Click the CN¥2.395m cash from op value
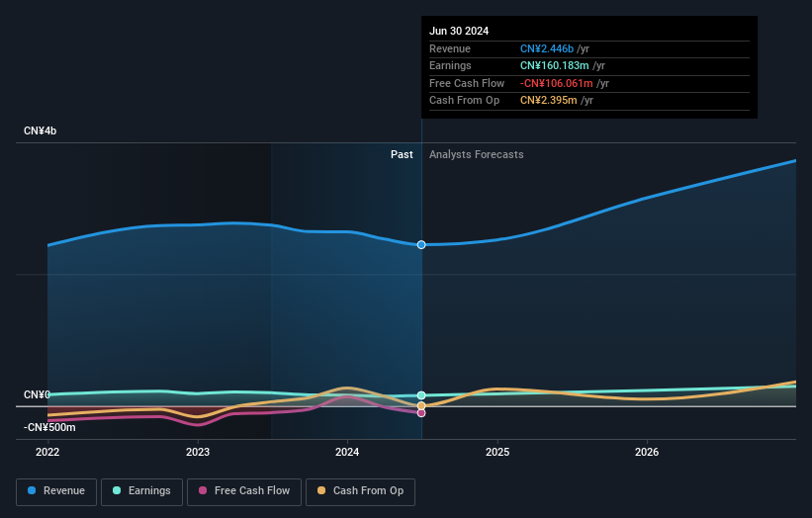Image resolution: width=812 pixels, height=518 pixels. (548, 101)
